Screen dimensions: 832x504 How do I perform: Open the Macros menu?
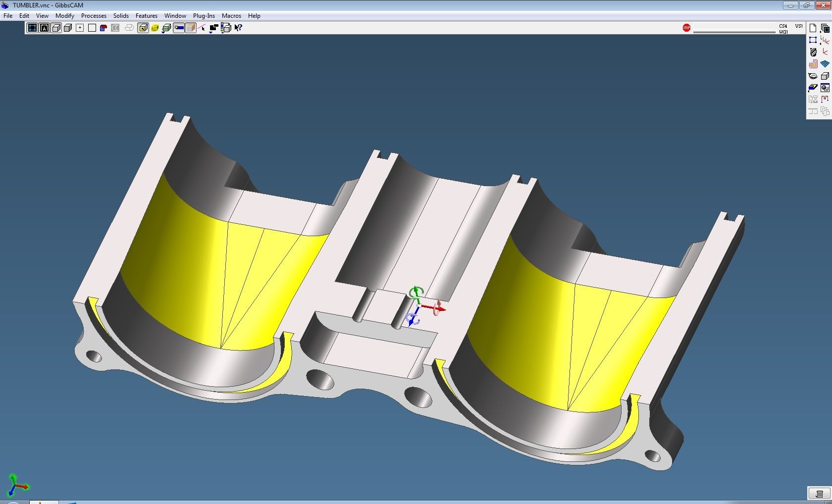tap(231, 16)
